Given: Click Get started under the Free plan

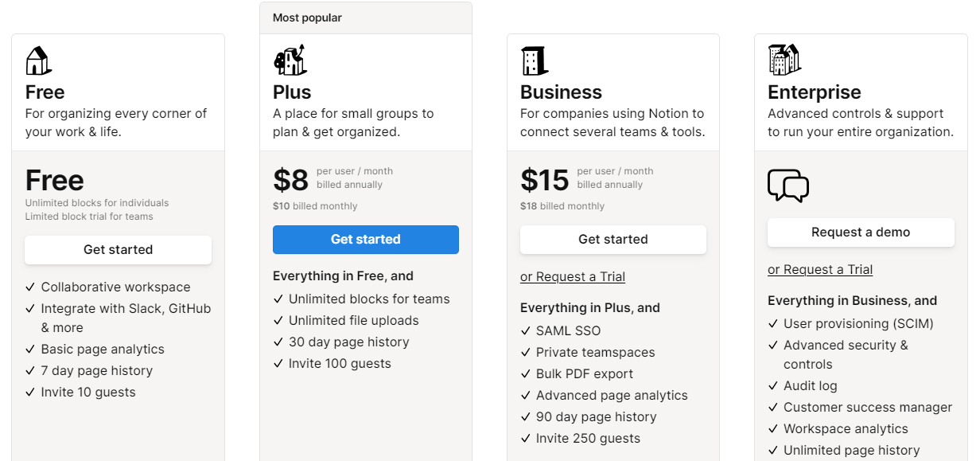Looking at the screenshot, I should point(118,250).
